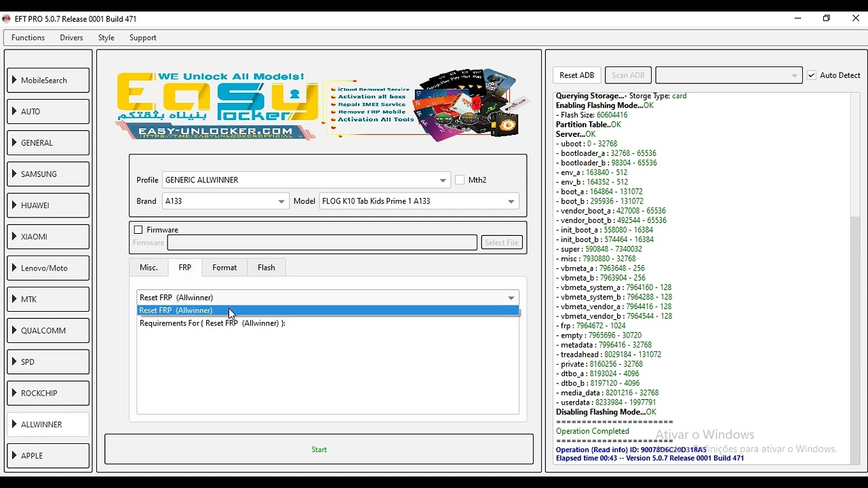Image resolution: width=868 pixels, height=488 pixels.
Task: Expand the SPD sidebar category
Action: [x=48, y=362]
